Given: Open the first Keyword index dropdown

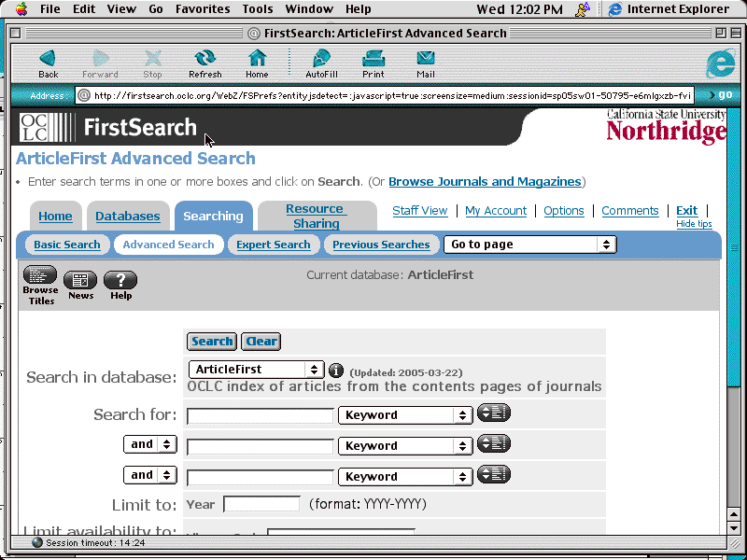Looking at the screenshot, I should 405,414.
